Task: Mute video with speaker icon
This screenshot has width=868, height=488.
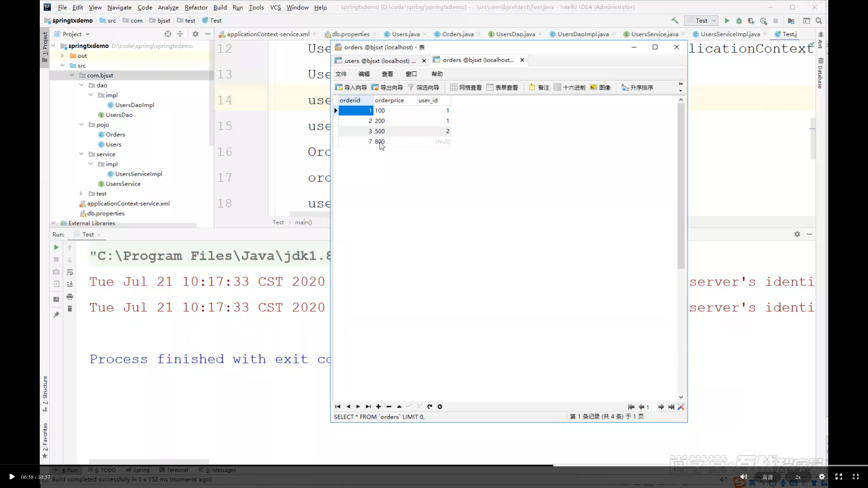Action: point(744,477)
